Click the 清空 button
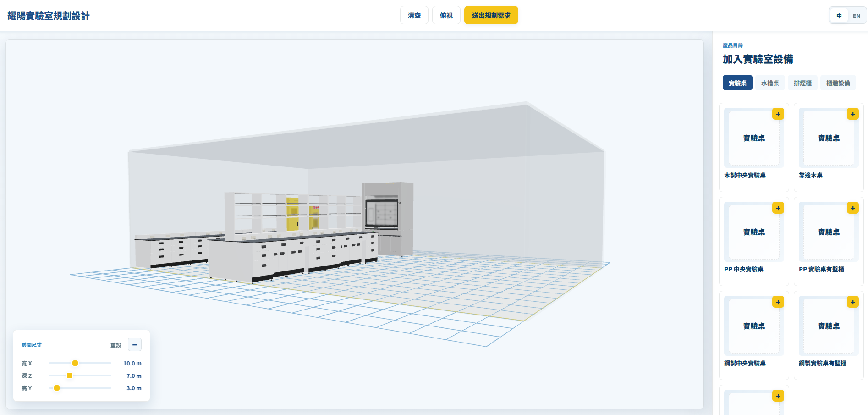The image size is (868, 415). [414, 15]
